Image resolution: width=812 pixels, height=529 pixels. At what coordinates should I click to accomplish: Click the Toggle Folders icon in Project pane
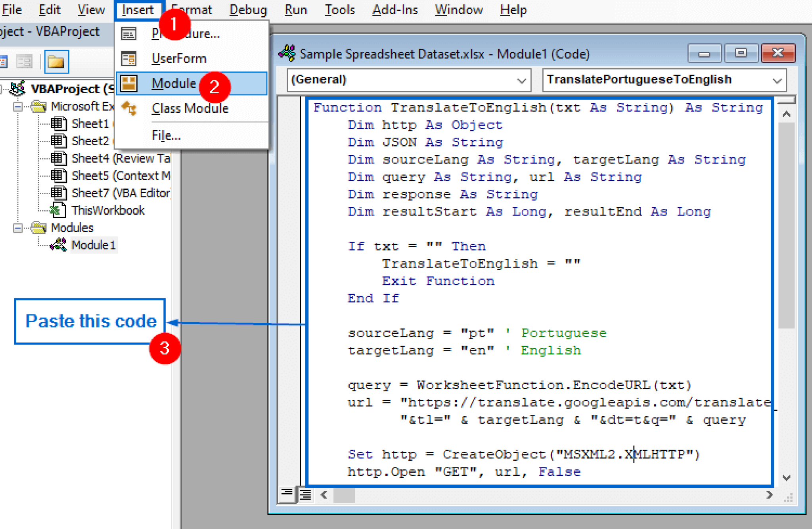(x=56, y=62)
